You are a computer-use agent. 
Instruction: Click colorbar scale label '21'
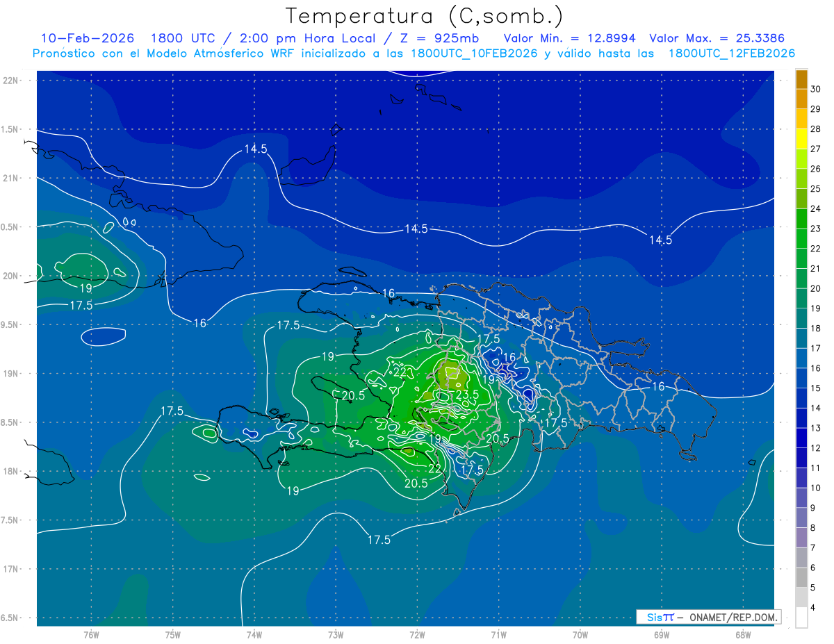(816, 268)
